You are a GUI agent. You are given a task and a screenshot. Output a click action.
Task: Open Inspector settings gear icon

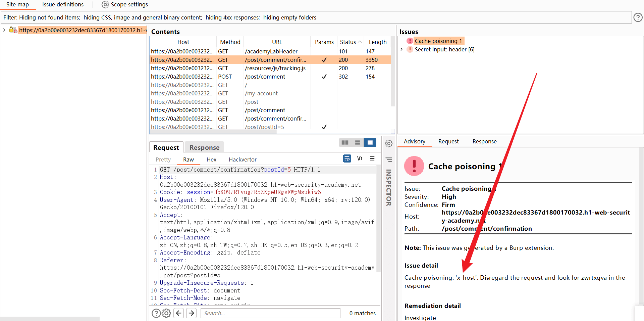point(389,144)
